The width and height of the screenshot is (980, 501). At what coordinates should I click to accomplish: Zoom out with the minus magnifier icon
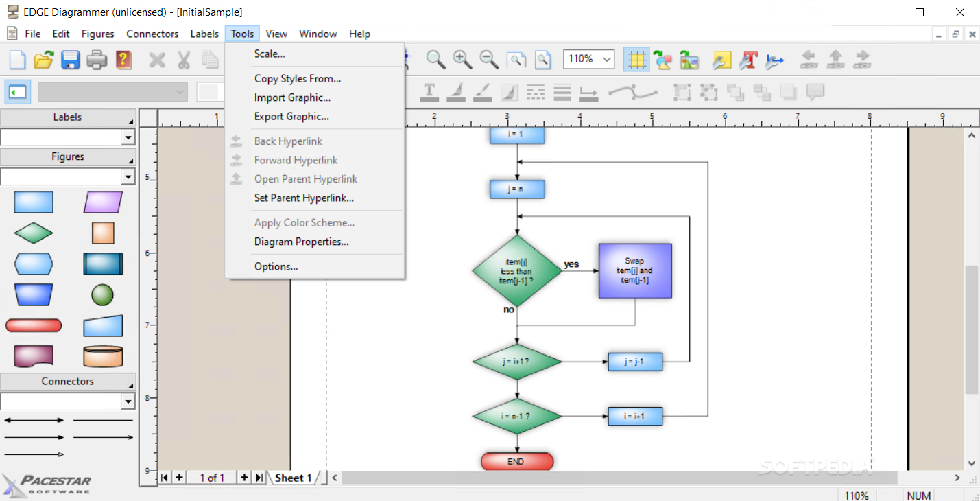pyautogui.click(x=489, y=60)
